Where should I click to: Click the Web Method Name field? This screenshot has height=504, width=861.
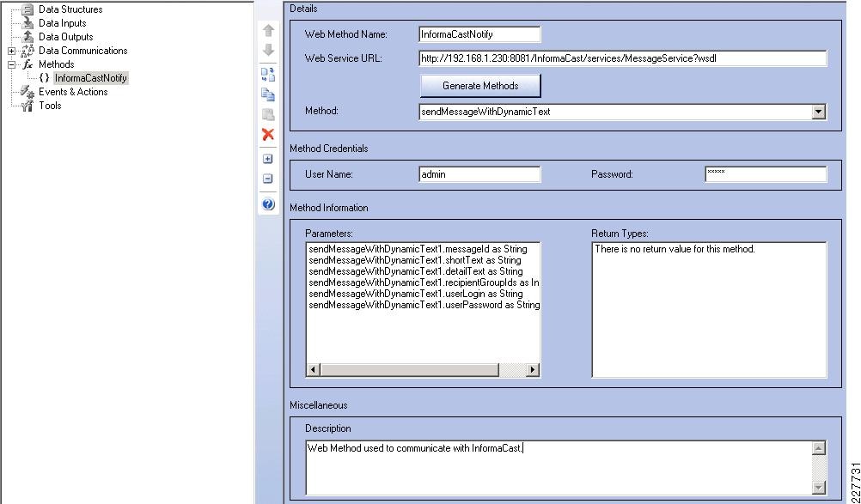click(x=479, y=34)
